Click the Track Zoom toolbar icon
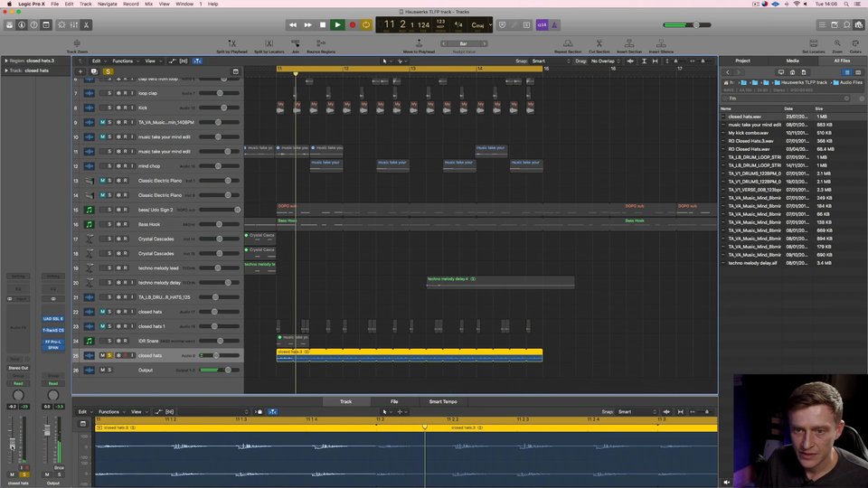 [x=77, y=43]
